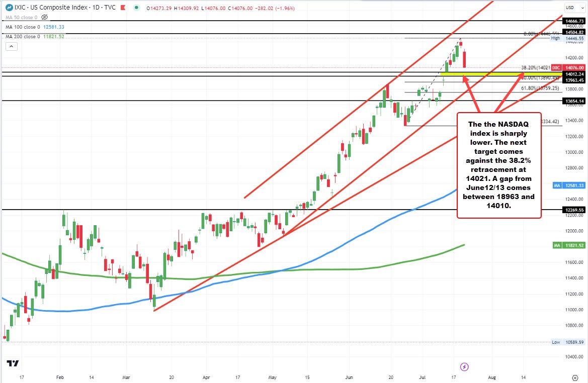This screenshot has height=383, width=588.
Task: Click the MA 100 value 12581.33 in the legend
Action: coord(53,26)
